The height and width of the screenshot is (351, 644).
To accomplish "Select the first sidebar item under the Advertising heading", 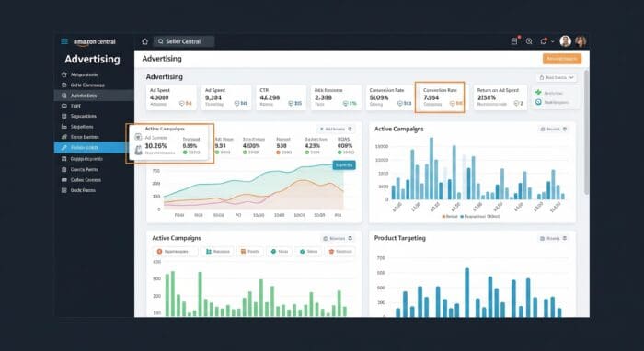I will pos(94,74).
